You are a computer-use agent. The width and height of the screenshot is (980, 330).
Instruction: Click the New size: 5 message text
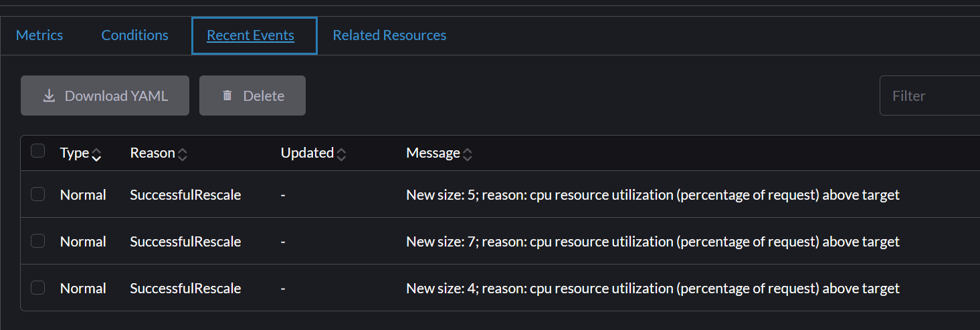652,195
